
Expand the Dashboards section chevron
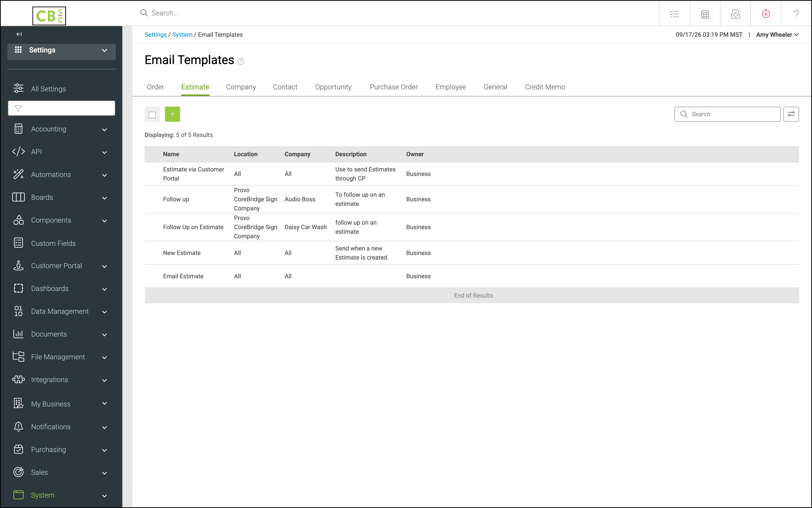pyautogui.click(x=105, y=289)
